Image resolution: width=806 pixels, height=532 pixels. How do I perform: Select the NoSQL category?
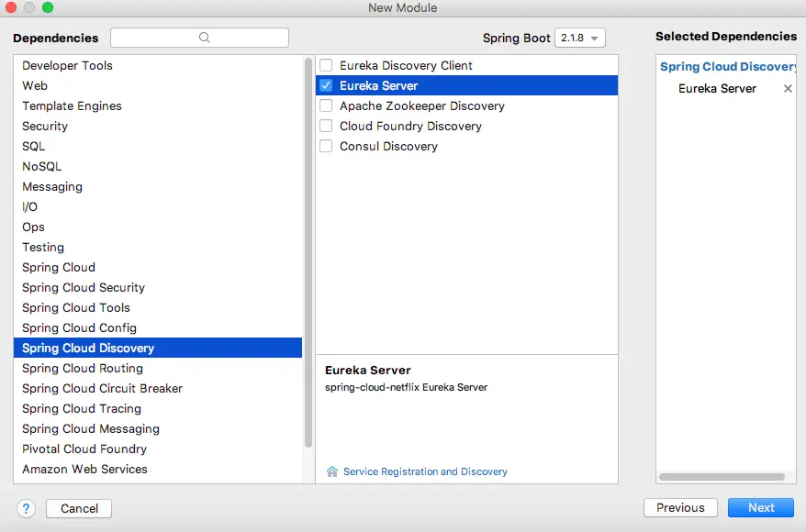158,166
